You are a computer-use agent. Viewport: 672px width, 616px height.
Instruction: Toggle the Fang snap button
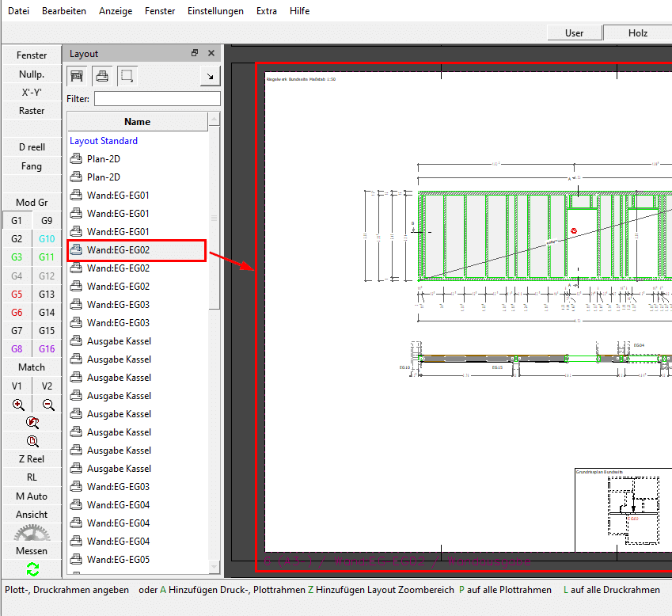32,166
